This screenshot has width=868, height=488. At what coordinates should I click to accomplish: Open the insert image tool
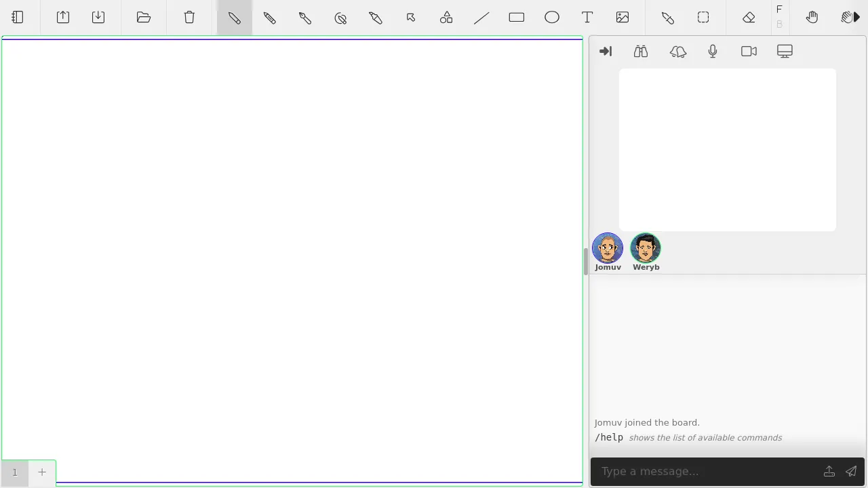(623, 17)
